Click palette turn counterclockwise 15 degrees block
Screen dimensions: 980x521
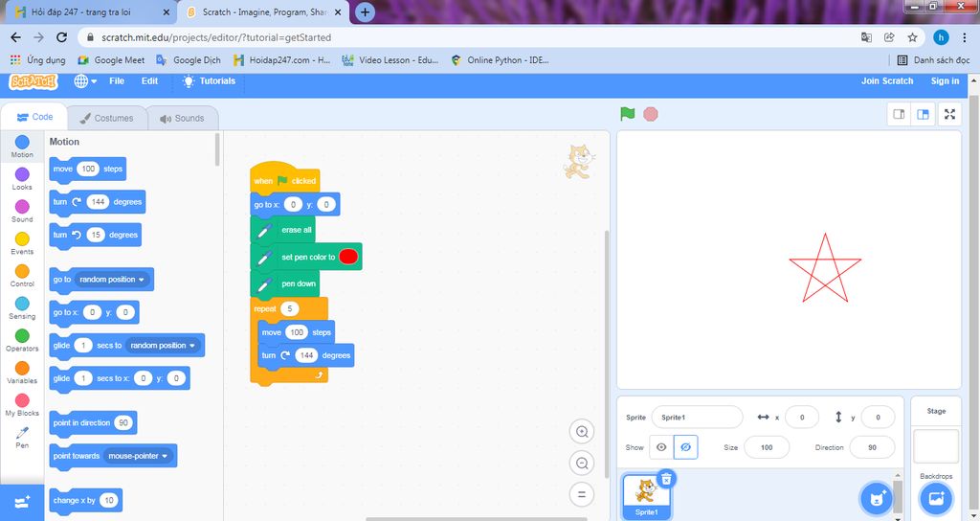point(95,236)
